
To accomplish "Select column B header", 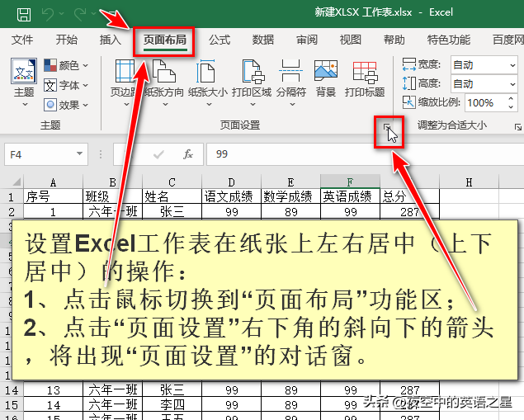I will coord(112,182).
